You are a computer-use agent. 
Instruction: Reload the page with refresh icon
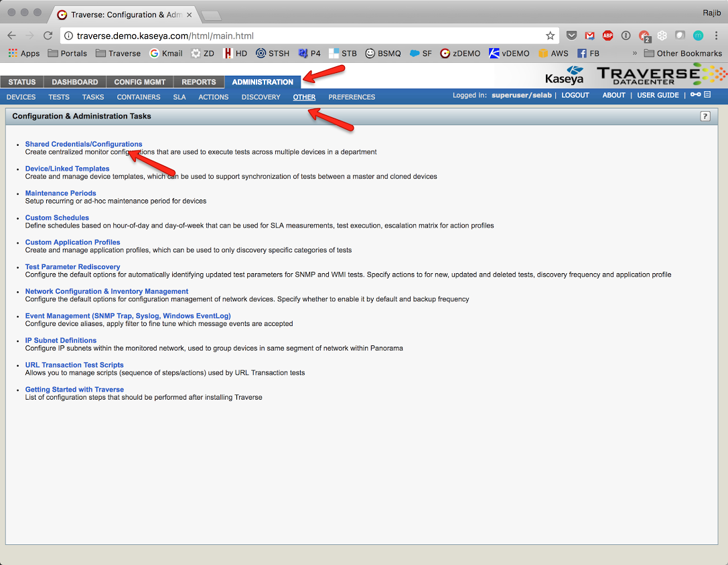[x=48, y=35]
